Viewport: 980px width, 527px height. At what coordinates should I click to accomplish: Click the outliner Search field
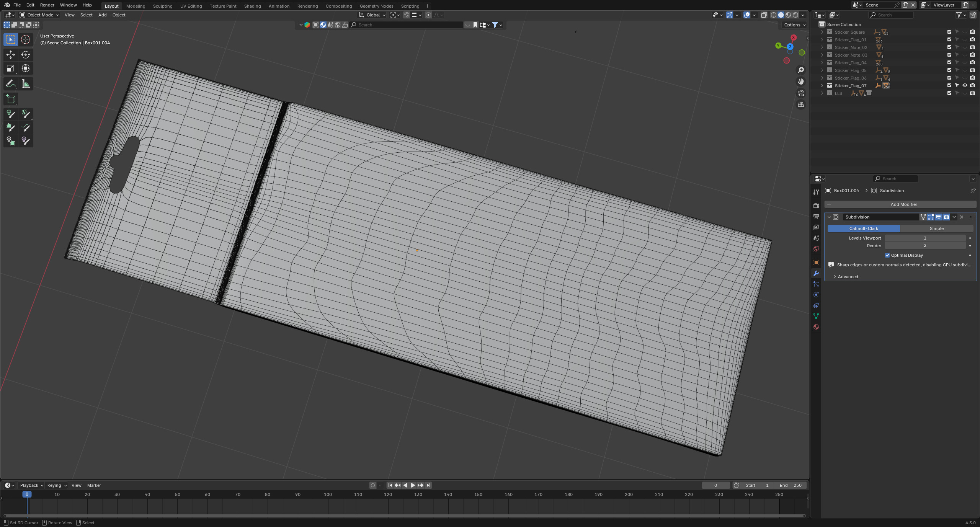pos(891,15)
